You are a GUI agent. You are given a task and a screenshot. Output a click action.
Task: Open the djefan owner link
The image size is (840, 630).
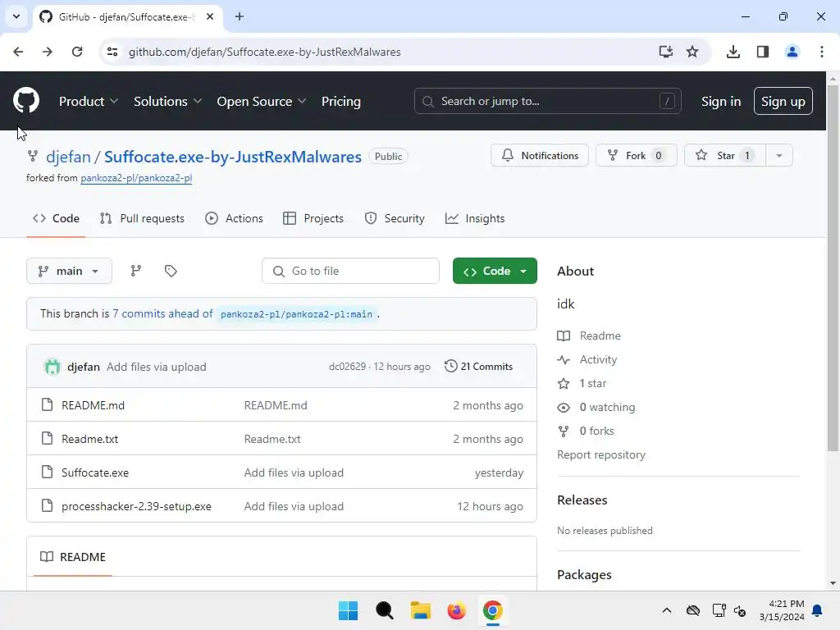68,157
